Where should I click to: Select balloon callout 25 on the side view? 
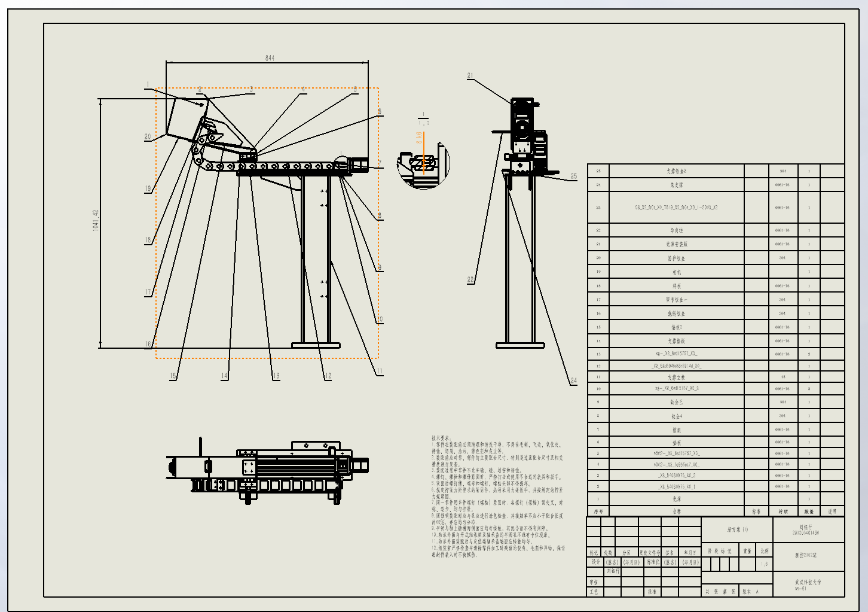[574, 176]
